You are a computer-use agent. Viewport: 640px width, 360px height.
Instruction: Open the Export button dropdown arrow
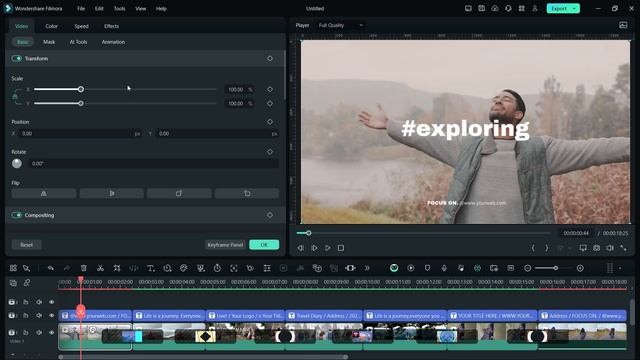574,8
